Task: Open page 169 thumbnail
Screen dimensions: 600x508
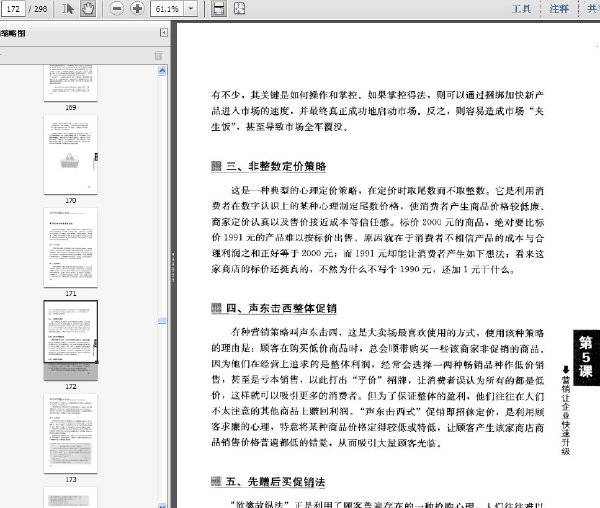Action: pos(70,83)
